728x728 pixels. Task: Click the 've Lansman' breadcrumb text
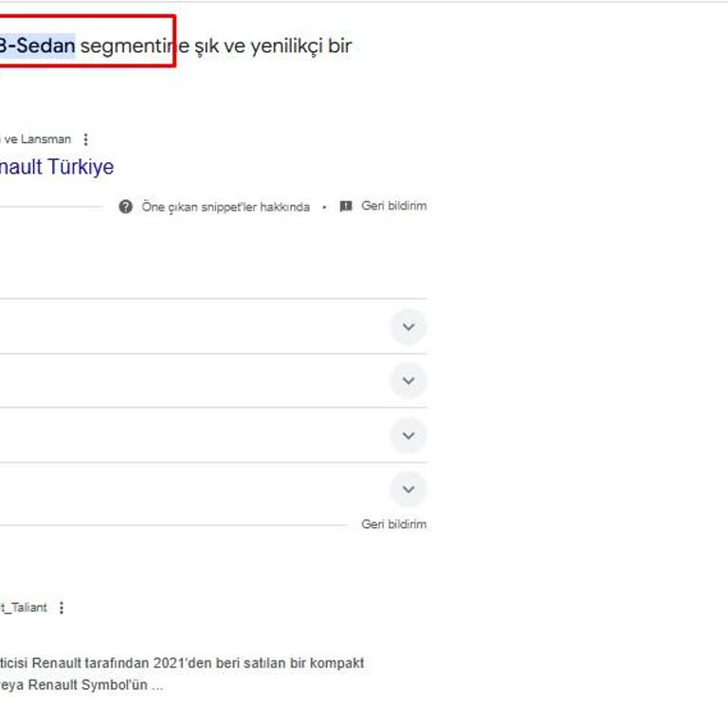[37, 139]
